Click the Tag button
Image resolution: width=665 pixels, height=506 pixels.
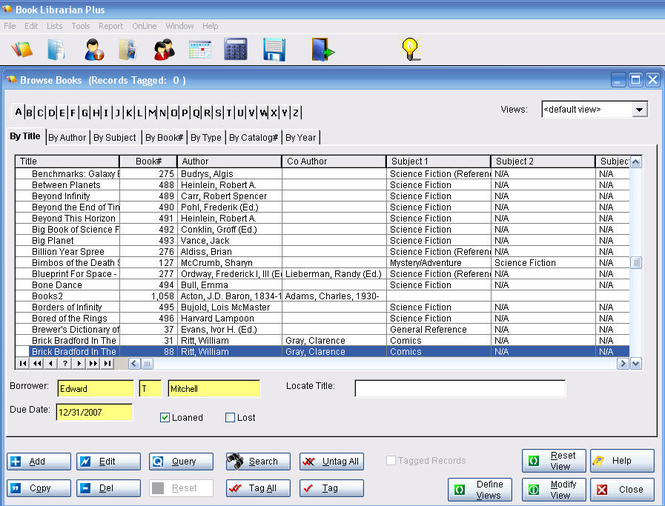click(331, 488)
